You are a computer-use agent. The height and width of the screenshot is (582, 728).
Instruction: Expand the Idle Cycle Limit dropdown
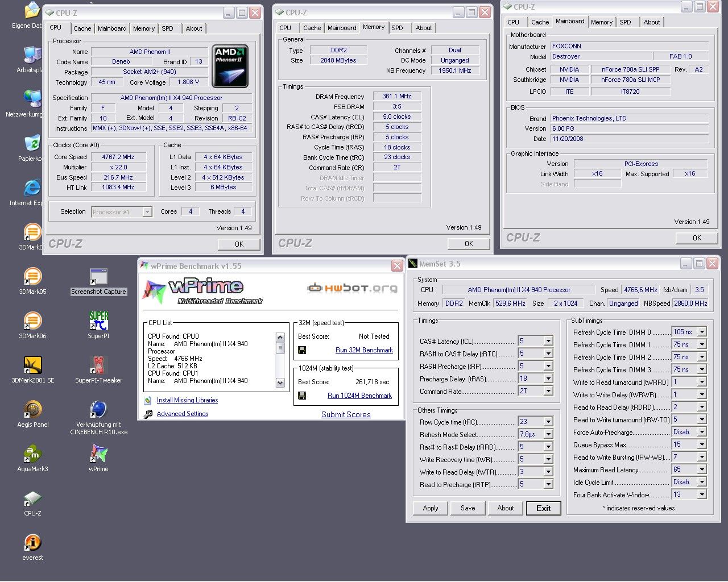(x=702, y=482)
